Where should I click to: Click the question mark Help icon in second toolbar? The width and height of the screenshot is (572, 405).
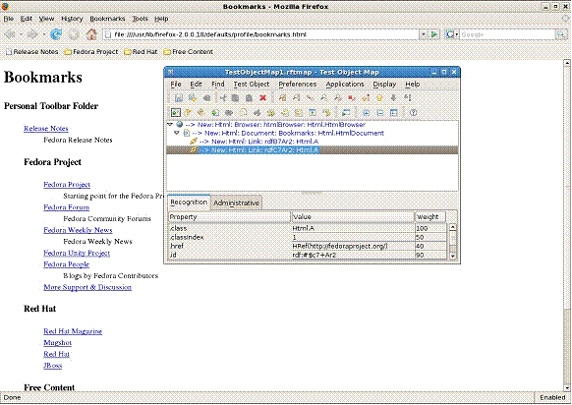[x=413, y=113]
